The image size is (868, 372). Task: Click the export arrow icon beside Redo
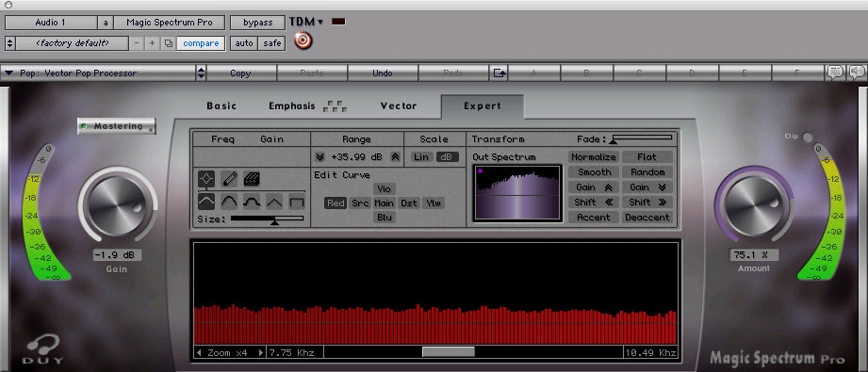pos(500,73)
